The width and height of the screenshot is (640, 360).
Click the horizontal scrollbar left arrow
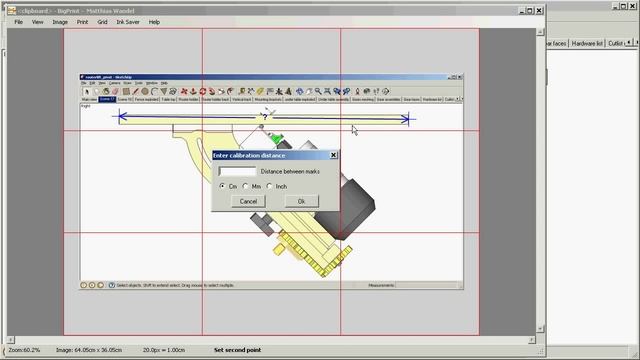pyautogui.click(x=11, y=339)
